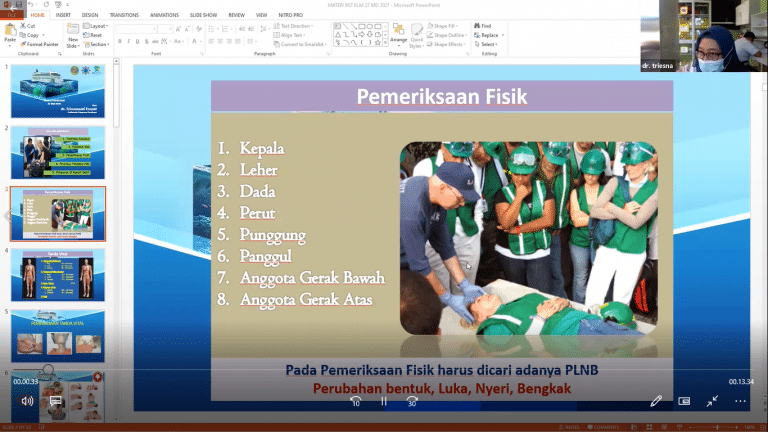Switch to the INSERT ribbon tab
The height and width of the screenshot is (432, 768).
(63, 15)
